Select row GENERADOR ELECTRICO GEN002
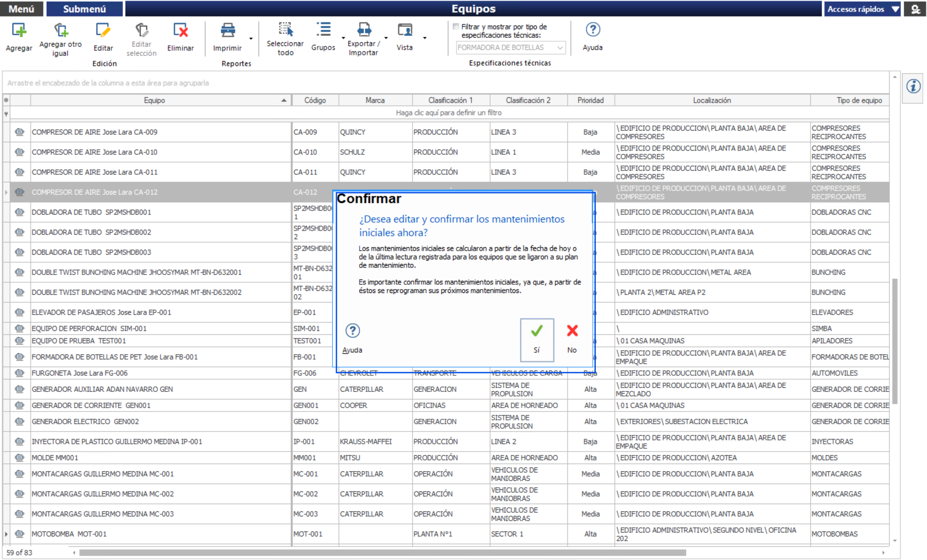927x560 pixels. click(x=446, y=422)
